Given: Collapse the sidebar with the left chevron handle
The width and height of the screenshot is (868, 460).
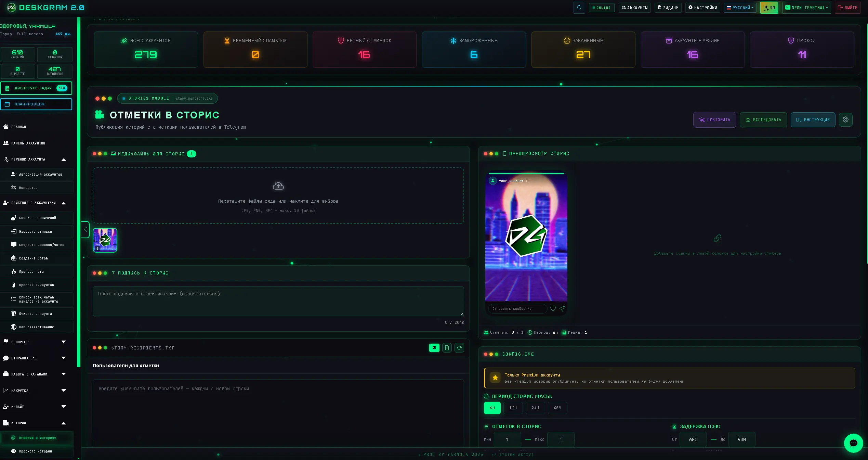Looking at the screenshot, I should [x=85, y=230].
